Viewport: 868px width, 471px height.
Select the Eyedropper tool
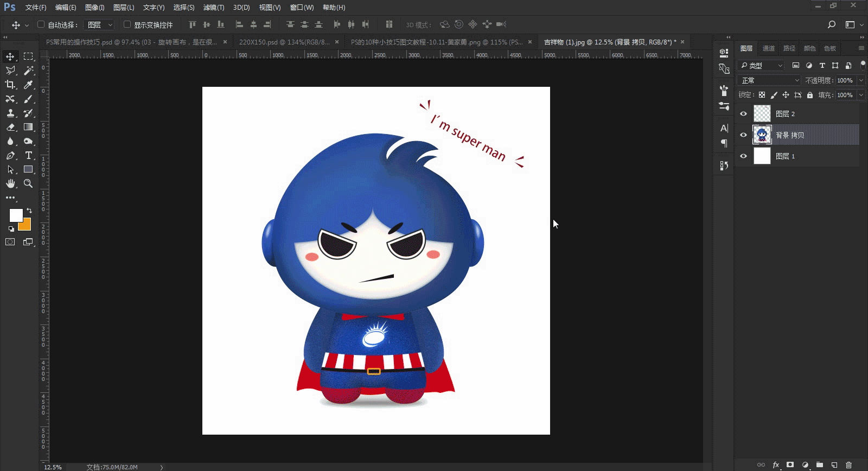click(28, 85)
